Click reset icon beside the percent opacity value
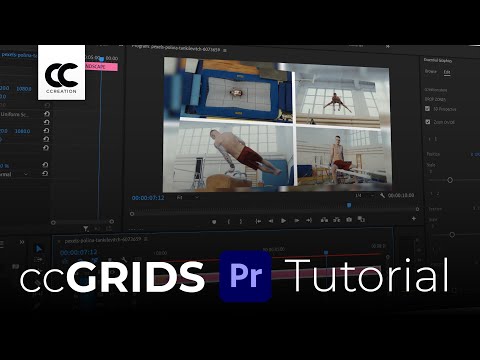Viewport: 480px width, 360px height. tap(45, 165)
